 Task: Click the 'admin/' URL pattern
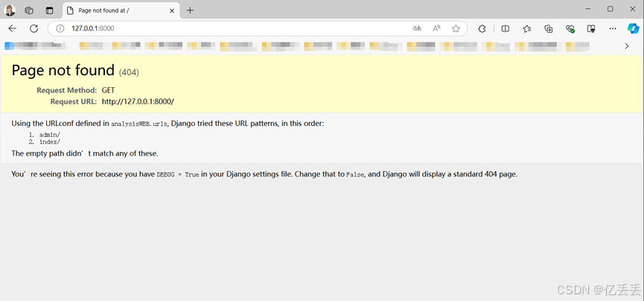[50, 134]
